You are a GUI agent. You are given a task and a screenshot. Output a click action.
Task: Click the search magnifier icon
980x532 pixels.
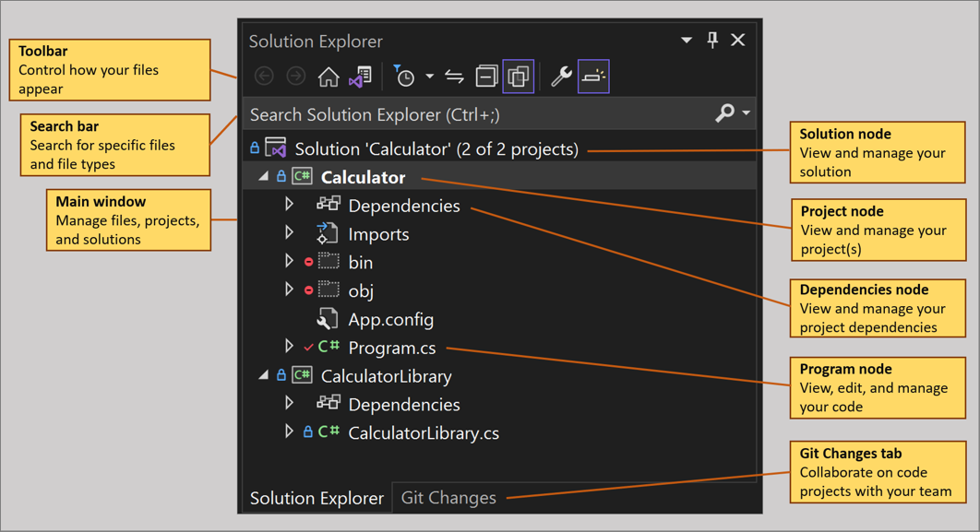pyautogui.click(x=726, y=112)
